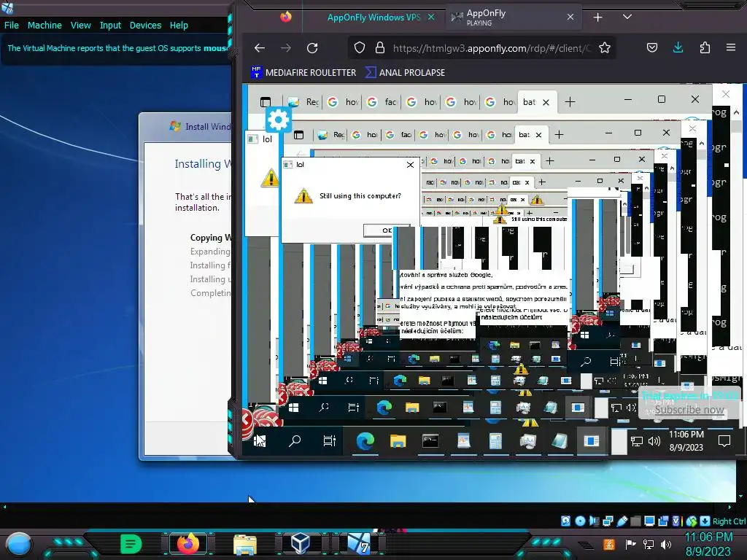
Task: Expand the Firefox list all tabs chevron
Action: (627, 17)
